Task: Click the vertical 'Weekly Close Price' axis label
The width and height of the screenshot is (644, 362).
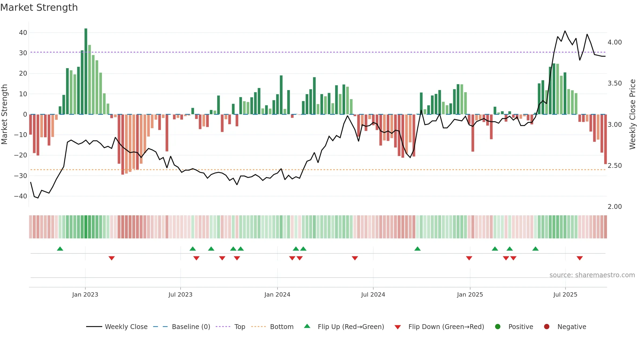Action: [x=632, y=114]
